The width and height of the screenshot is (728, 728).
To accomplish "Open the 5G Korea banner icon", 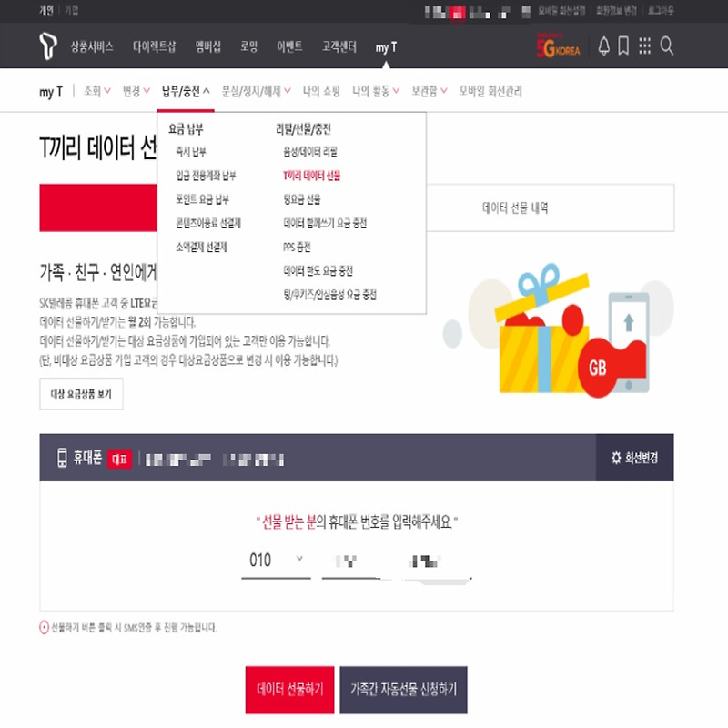I will pos(558,45).
